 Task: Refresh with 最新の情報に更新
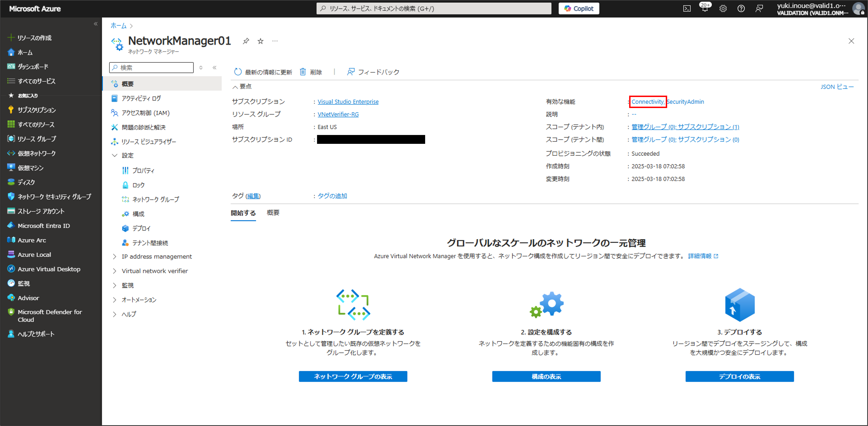click(x=263, y=72)
